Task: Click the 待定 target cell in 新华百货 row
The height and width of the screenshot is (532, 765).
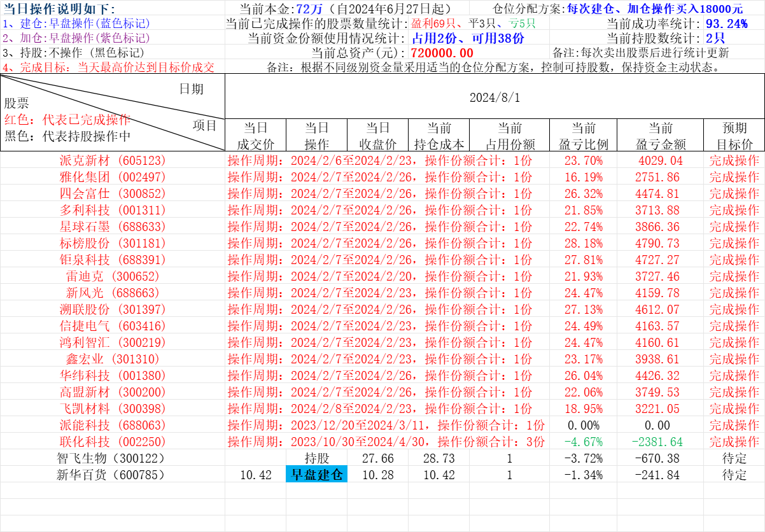Action: tap(734, 475)
